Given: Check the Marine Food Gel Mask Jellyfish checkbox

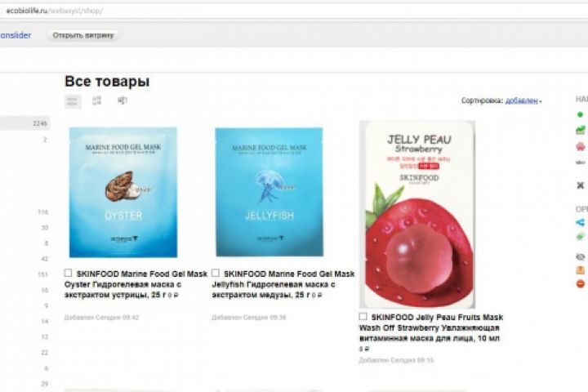Looking at the screenshot, I should [216, 273].
